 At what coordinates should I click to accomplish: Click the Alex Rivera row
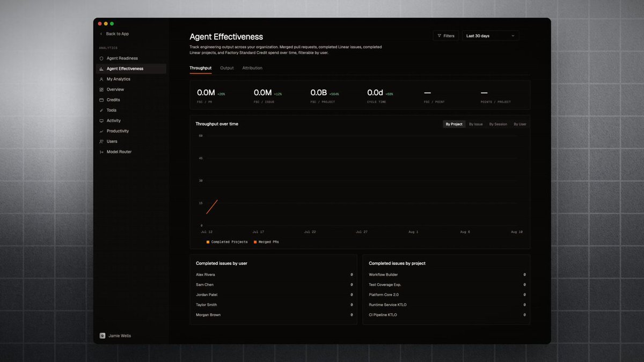[x=274, y=275]
